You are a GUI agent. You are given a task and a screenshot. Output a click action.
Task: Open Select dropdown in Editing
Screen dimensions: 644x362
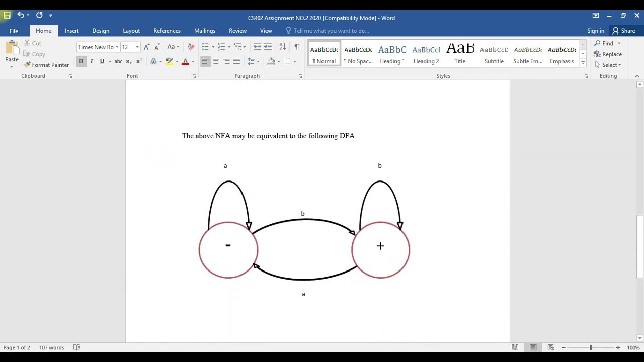[608, 65]
